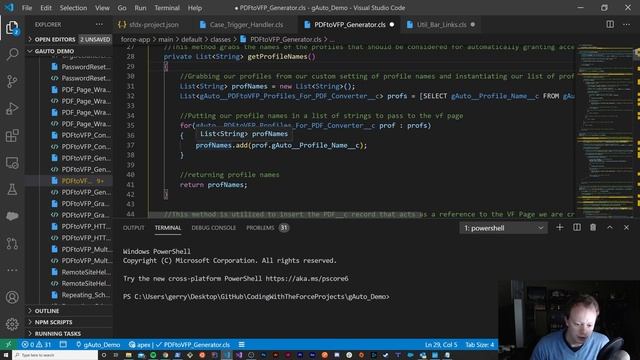
Task: Open the Edit menu
Action: pyautogui.click(x=46, y=8)
